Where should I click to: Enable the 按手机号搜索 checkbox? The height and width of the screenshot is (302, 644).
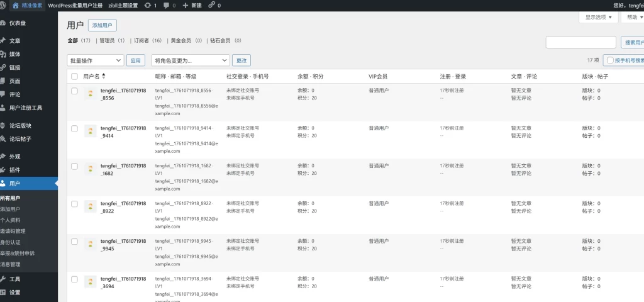pyautogui.click(x=610, y=60)
